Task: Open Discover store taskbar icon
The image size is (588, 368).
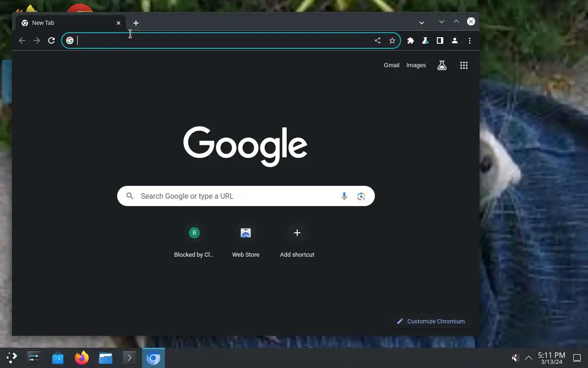Action: coord(58,357)
